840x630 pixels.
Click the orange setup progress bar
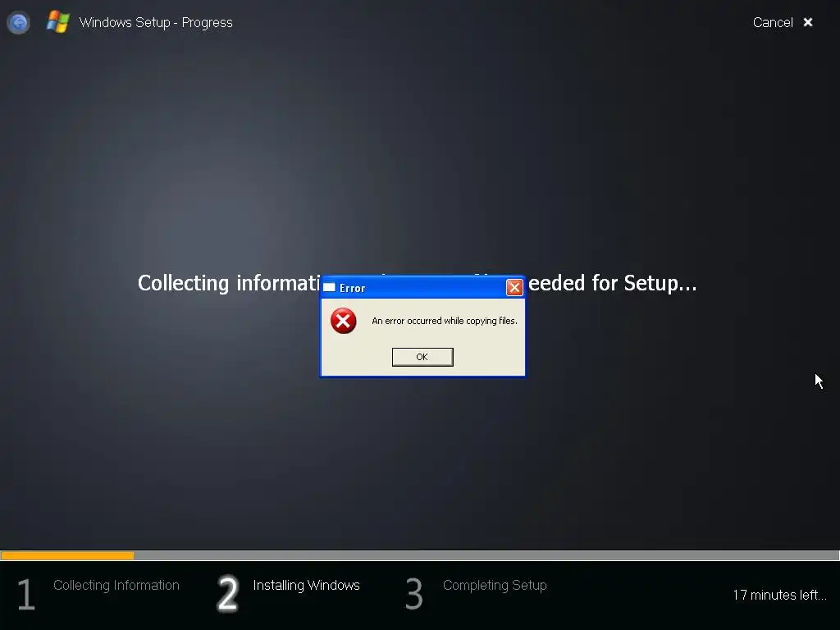point(67,556)
